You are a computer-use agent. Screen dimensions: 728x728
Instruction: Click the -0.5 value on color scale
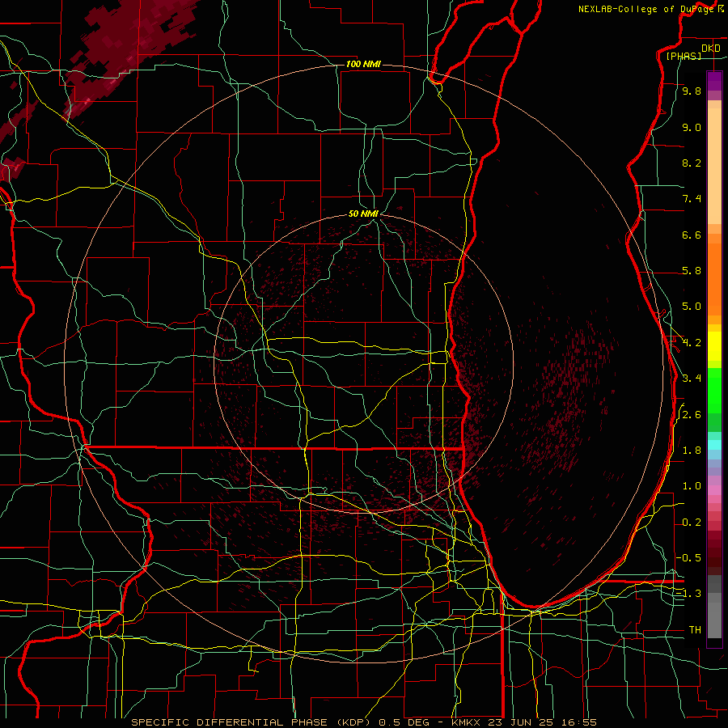tap(688, 558)
